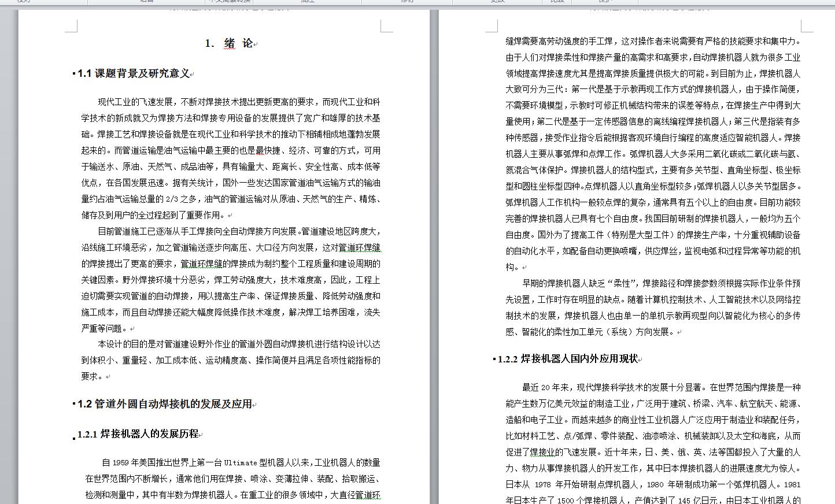Click the fraction "2/3" in the first paragraph
The image size is (835, 504).
172,199
